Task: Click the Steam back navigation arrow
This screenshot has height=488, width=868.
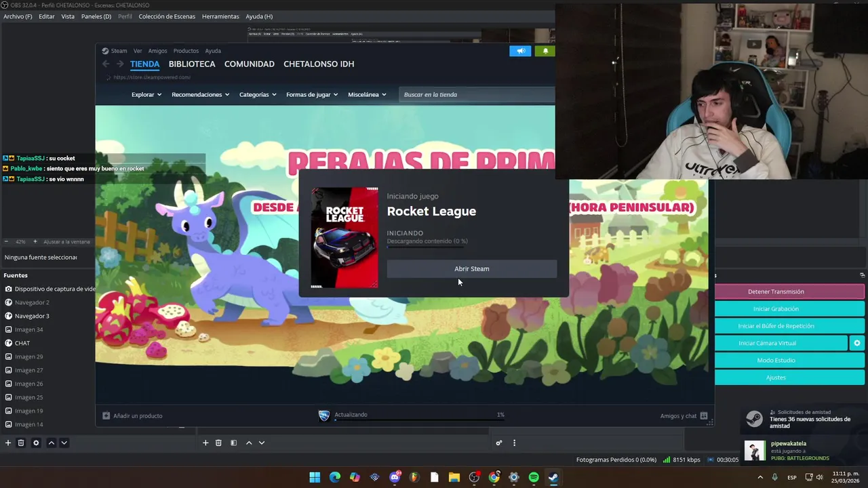Action: click(x=106, y=64)
